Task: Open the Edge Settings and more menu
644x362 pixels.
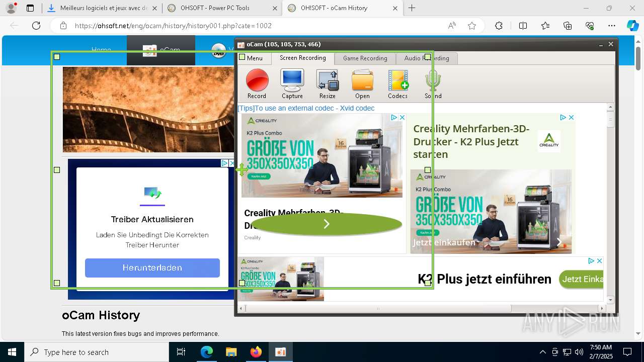Action: point(612,26)
